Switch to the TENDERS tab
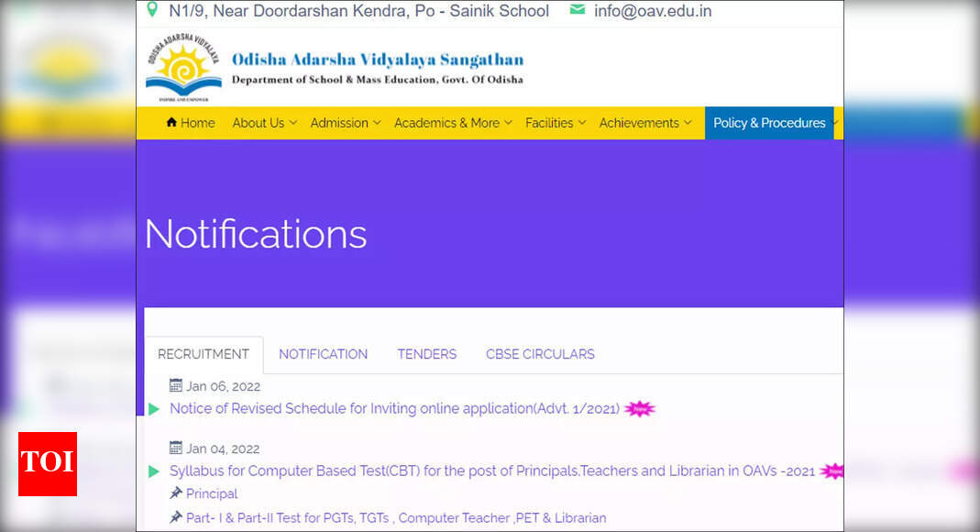Screen dimensions: 980x532 pyautogui.click(x=427, y=354)
